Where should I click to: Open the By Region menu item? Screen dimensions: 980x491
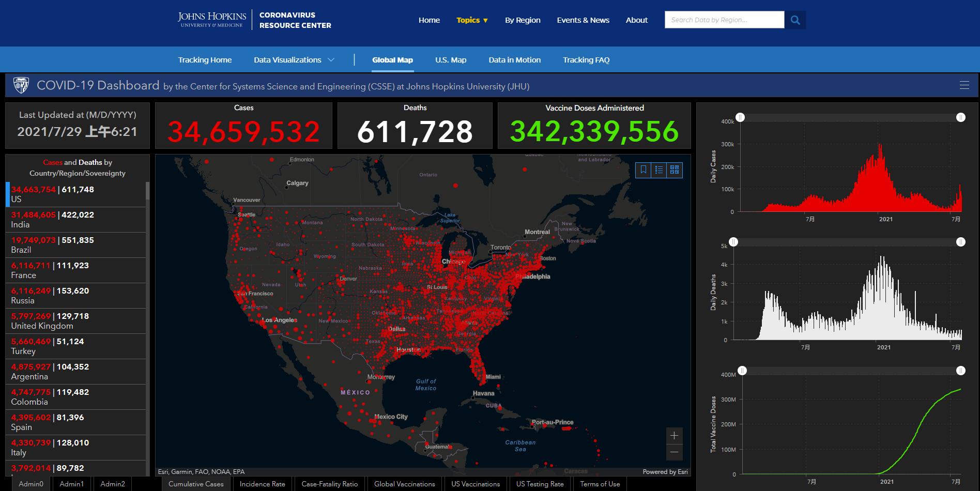coord(523,20)
